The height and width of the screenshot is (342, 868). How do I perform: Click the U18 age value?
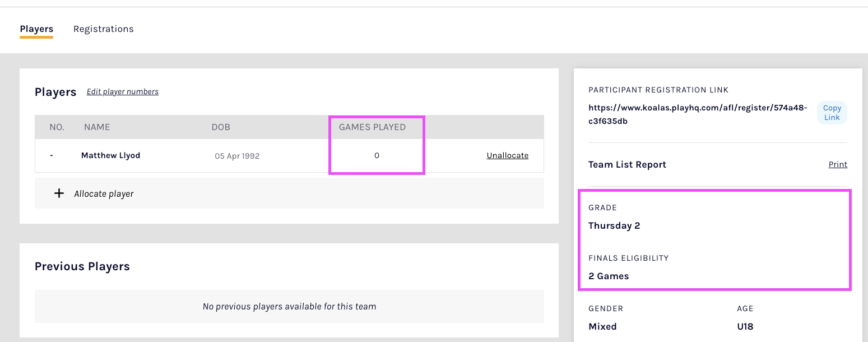(x=745, y=327)
